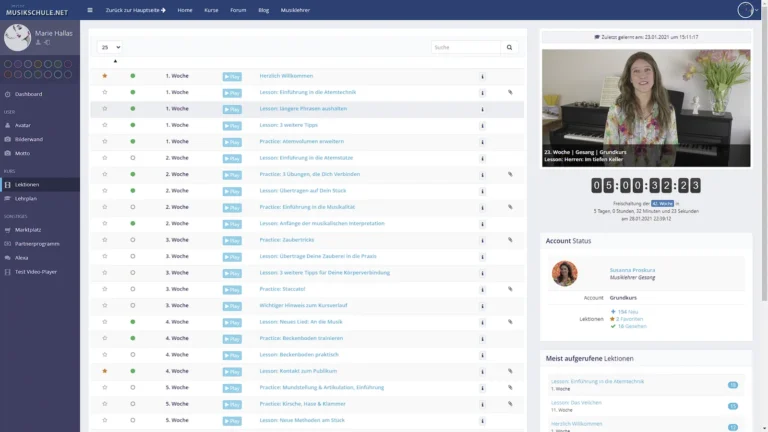Toggle favorite star for Lesson: Beckenboden praktisch
This screenshot has height=432, width=768.
pos(105,355)
